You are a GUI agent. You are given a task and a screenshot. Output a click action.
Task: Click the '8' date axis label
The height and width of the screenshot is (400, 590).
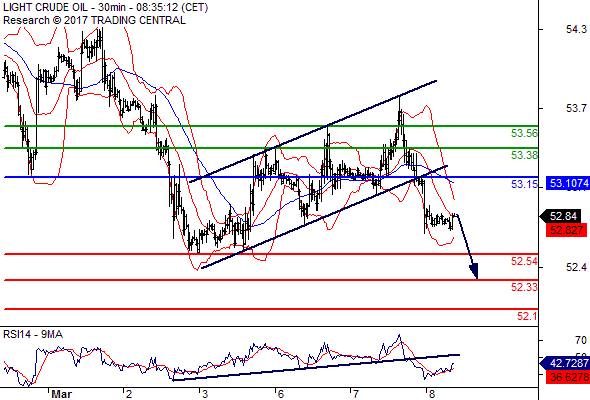[432, 394]
